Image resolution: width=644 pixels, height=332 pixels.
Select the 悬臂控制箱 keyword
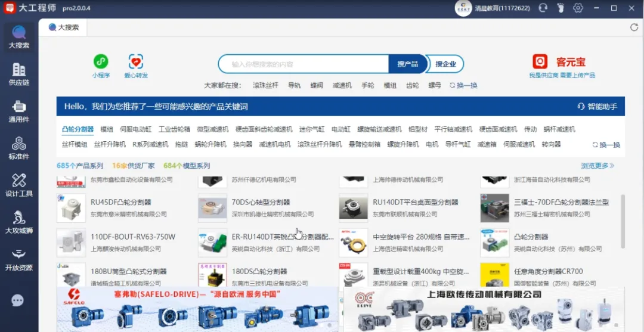coord(364,144)
